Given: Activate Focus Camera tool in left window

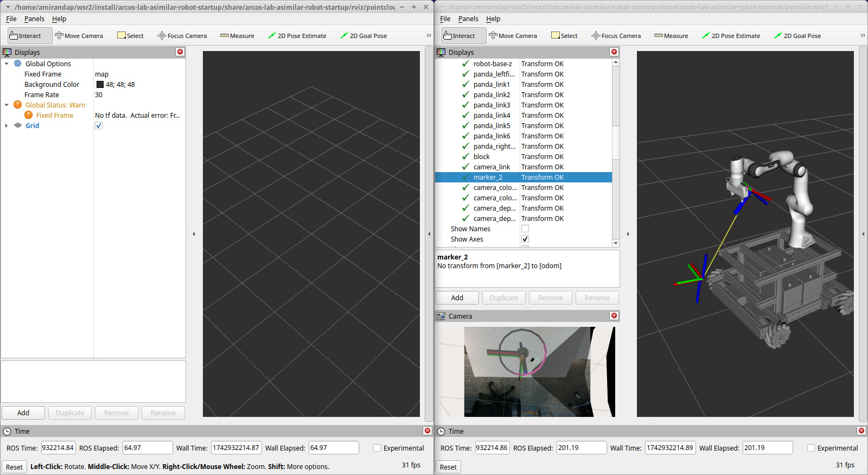Looking at the screenshot, I should [x=182, y=36].
